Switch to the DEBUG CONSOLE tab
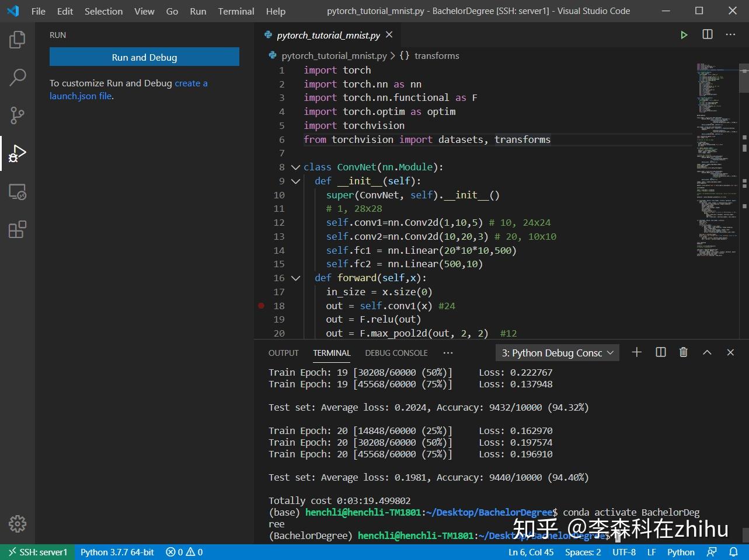This screenshot has height=560, width=749. point(396,353)
